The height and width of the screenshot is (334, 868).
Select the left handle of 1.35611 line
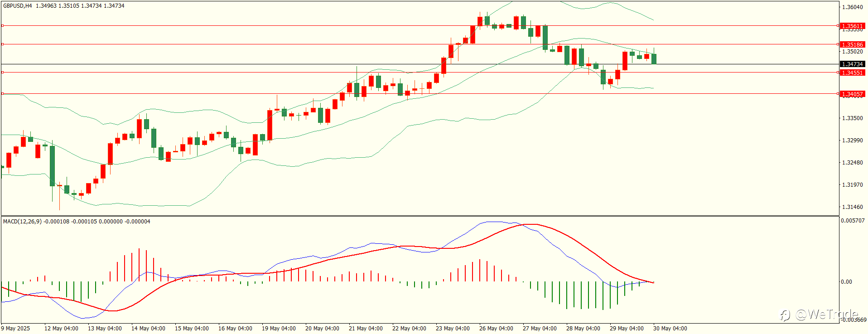tap(2, 26)
